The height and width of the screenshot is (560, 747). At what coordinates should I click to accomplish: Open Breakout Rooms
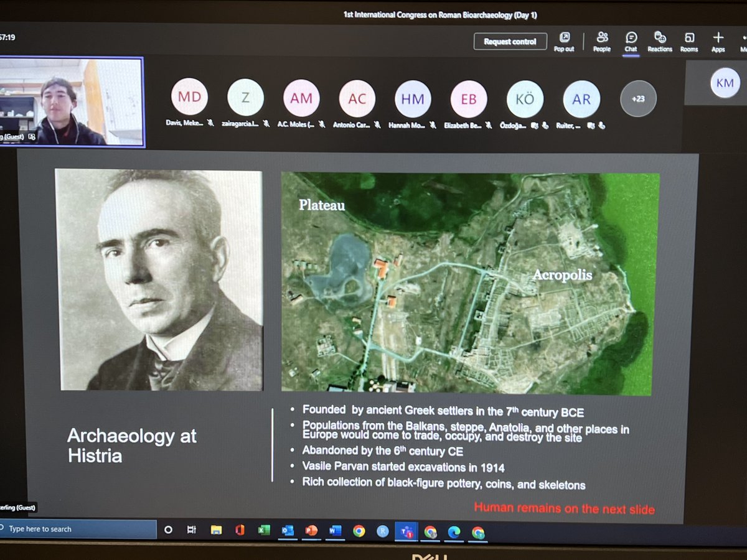pyautogui.click(x=689, y=42)
